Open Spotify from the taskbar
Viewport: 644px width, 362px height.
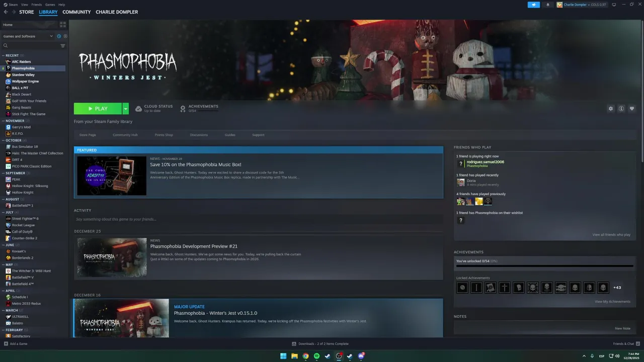[316, 356]
